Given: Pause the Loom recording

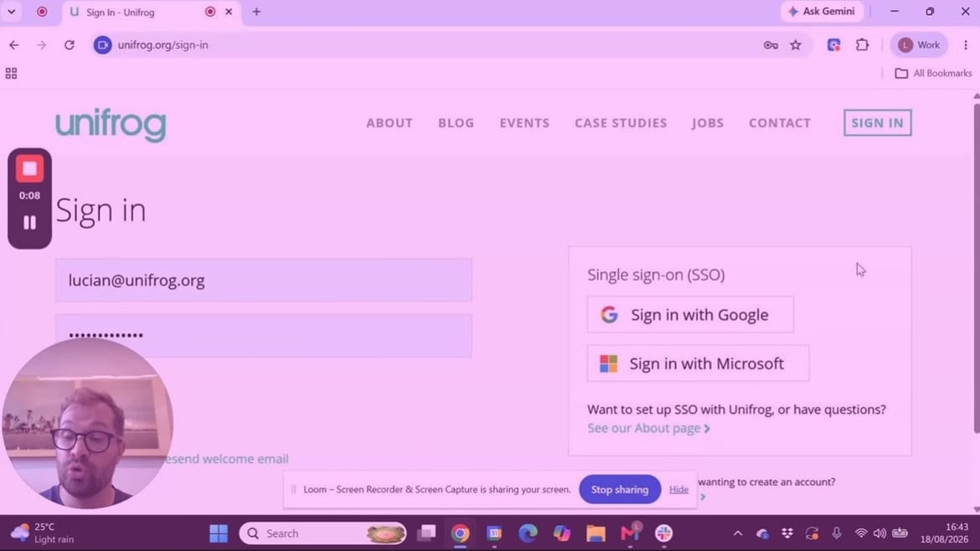Looking at the screenshot, I should [x=29, y=223].
